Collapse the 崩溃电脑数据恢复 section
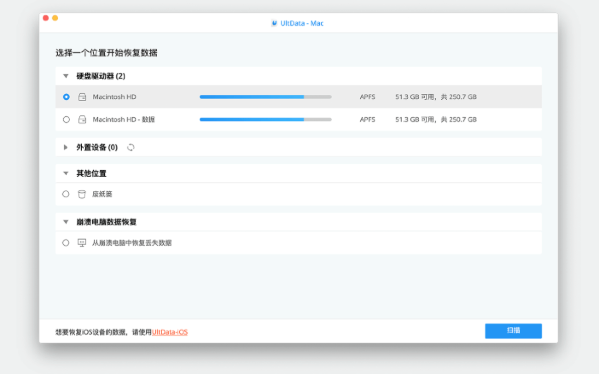 click(x=66, y=222)
